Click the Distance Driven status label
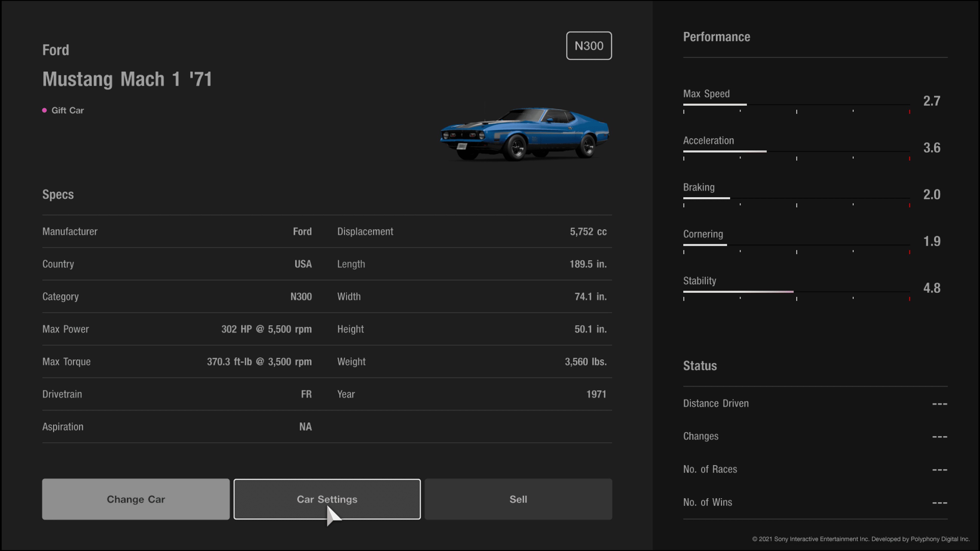This screenshot has height=551, width=980. coord(716,404)
